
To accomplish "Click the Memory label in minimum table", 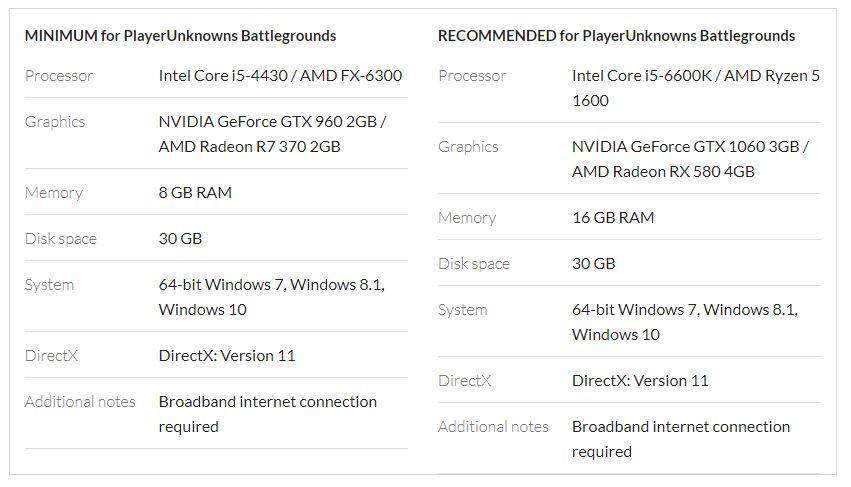I will pyautogui.click(x=54, y=192).
